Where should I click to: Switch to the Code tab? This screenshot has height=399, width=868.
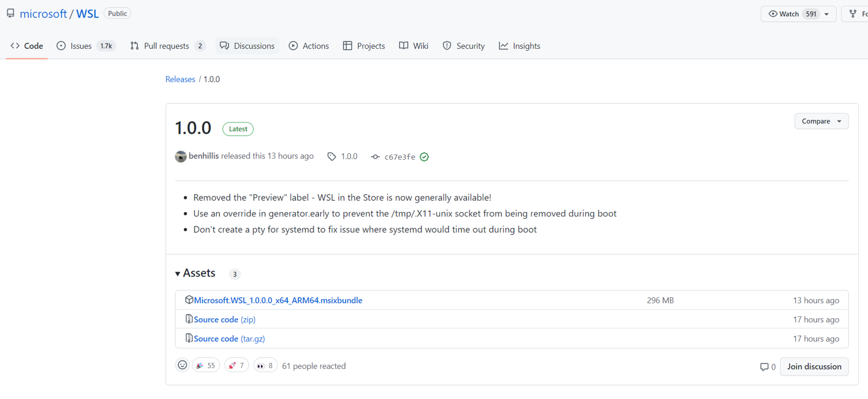[x=27, y=46]
